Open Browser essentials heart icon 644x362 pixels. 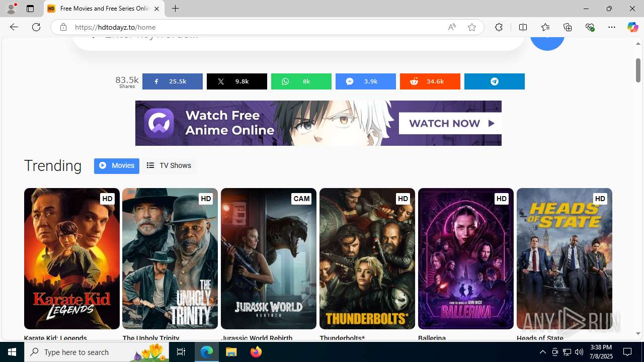pyautogui.click(x=590, y=27)
